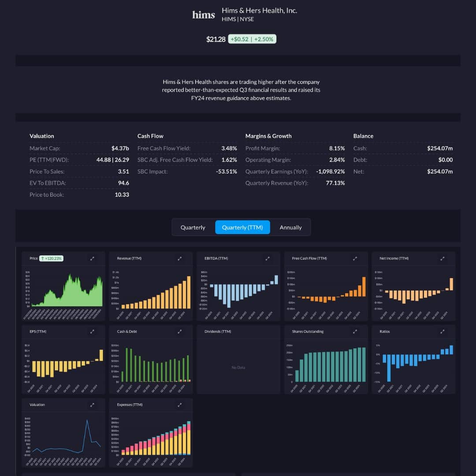Expand the Valuation chart
This screenshot has width=476, height=476.
click(92, 405)
